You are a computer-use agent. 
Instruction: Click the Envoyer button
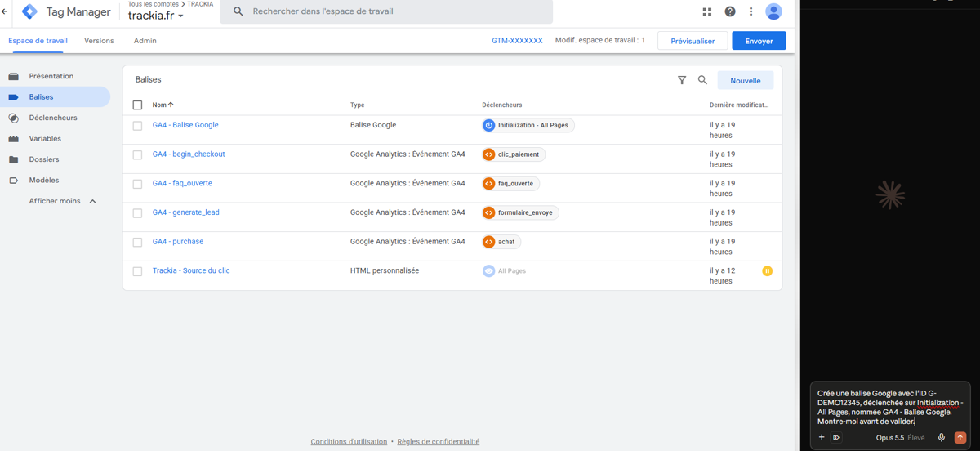tap(759, 41)
